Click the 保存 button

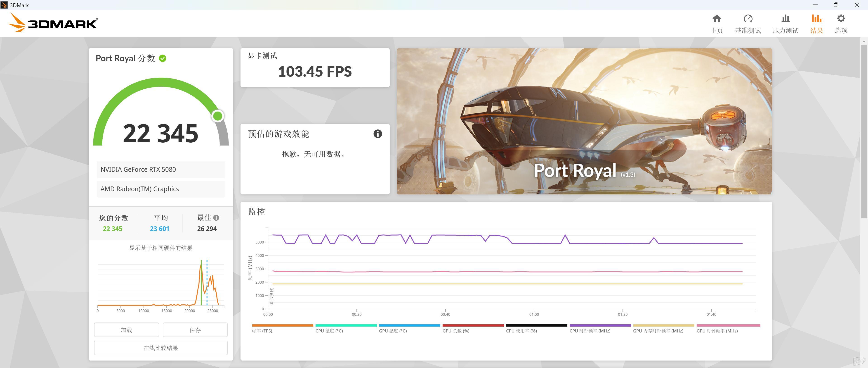(x=195, y=330)
